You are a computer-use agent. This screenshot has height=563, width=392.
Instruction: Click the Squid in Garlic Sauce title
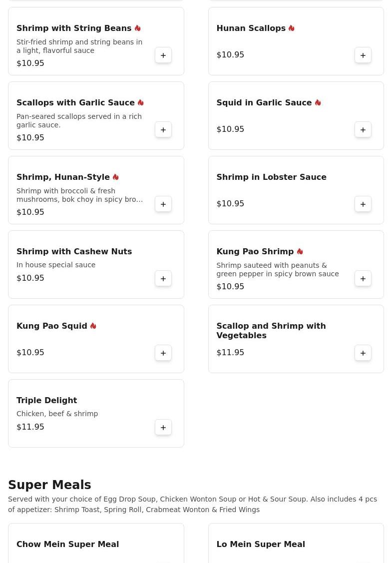click(x=264, y=103)
